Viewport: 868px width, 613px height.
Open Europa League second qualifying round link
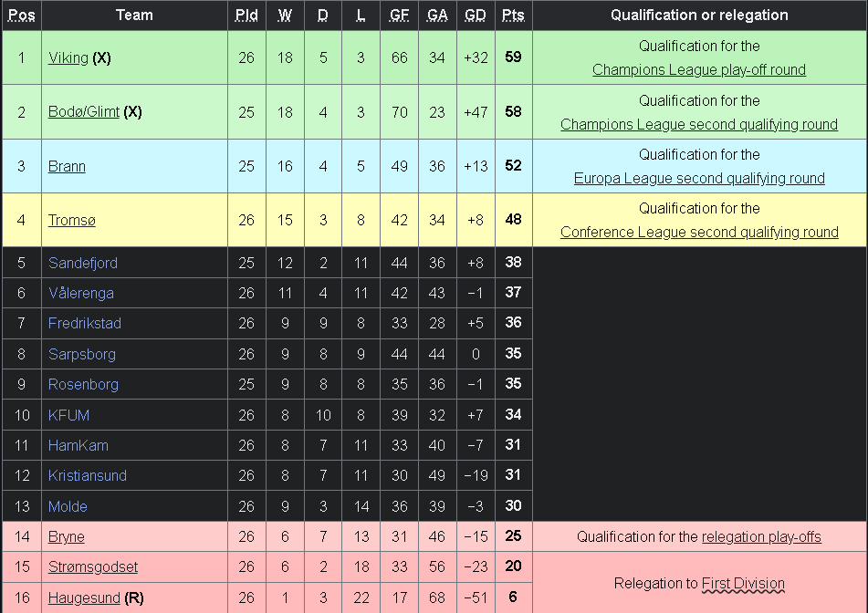pyautogui.click(x=698, y=178)
